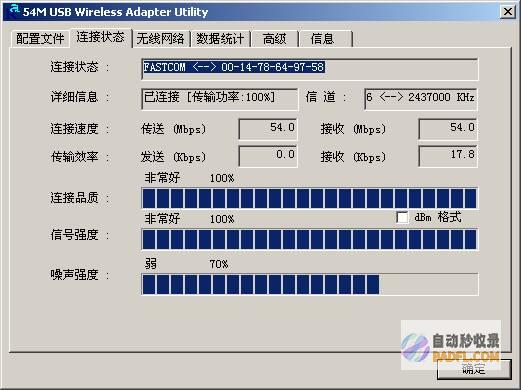
Task: Click the 详细信息 label
Action: point(79,97)
